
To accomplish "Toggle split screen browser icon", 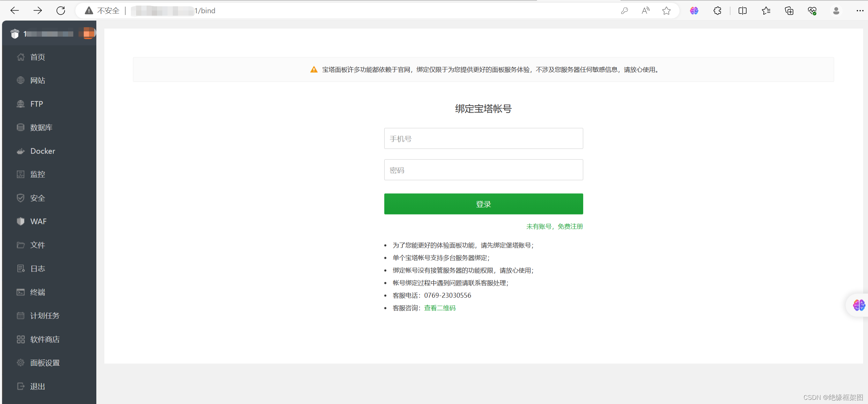I will (x=742, y=11).
